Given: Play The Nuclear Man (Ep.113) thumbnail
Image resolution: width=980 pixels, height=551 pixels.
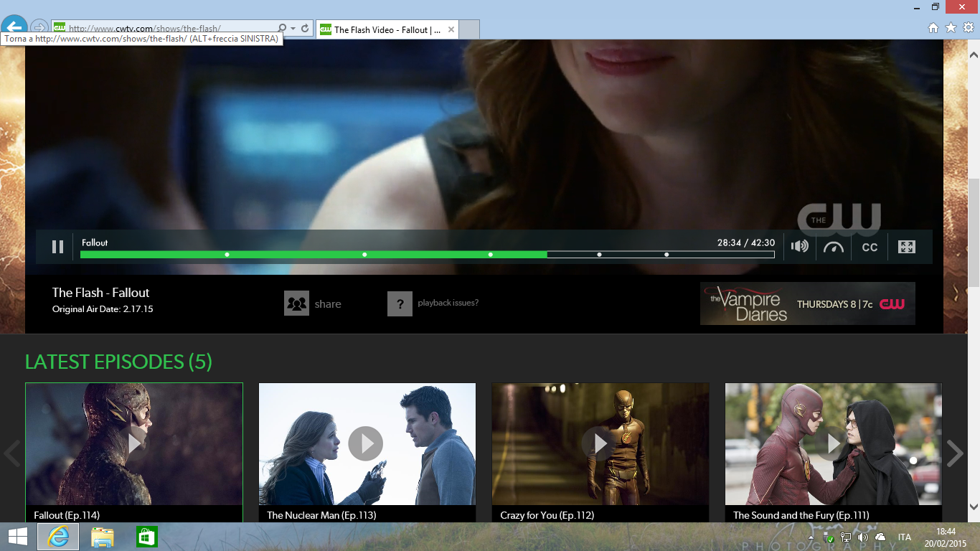Looking at the screenshot, I should coord(367,444).
